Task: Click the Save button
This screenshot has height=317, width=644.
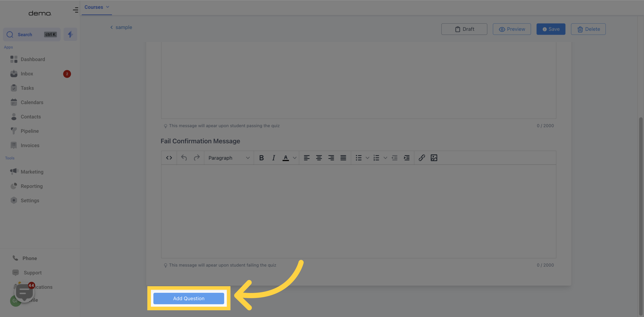Action: click(551, 29)
